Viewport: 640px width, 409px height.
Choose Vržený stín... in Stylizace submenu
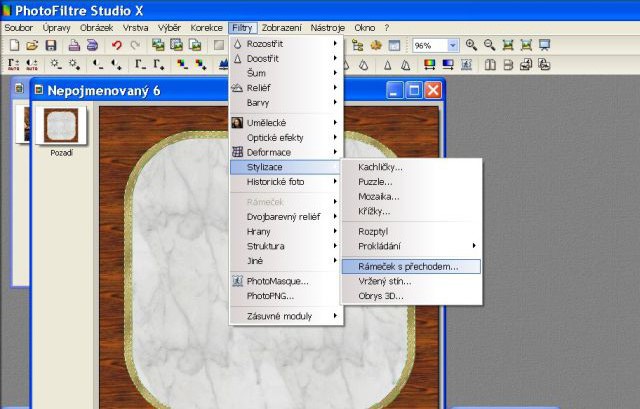pyautogui.click(x=411, y=281)
